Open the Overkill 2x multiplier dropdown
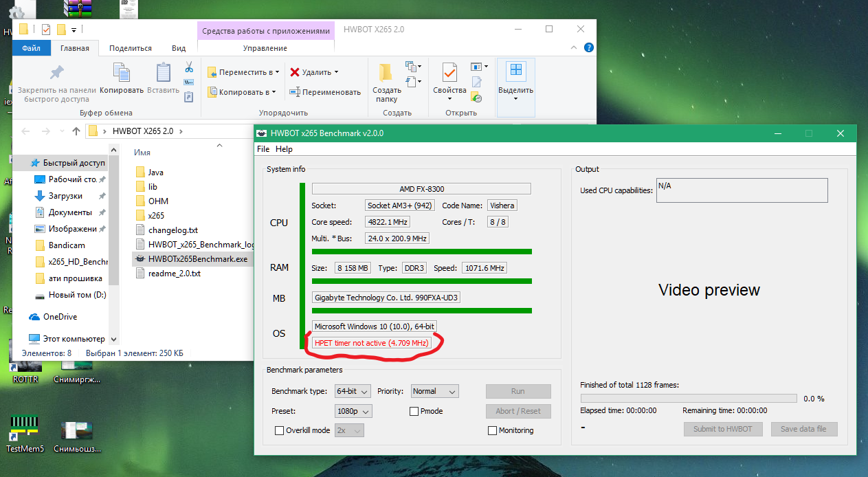Image resolution: width=868 pixels, height=477 pixels. (x=348, y=430)
